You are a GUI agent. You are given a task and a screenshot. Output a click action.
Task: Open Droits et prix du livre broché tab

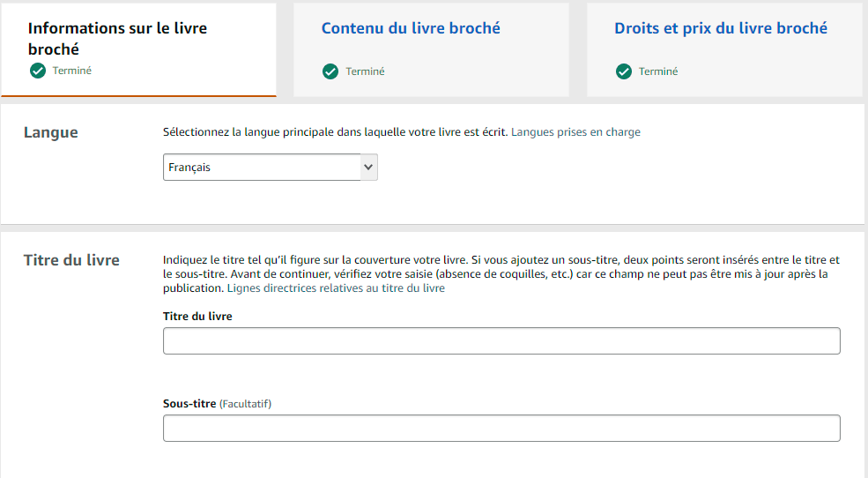pos(724,50)
